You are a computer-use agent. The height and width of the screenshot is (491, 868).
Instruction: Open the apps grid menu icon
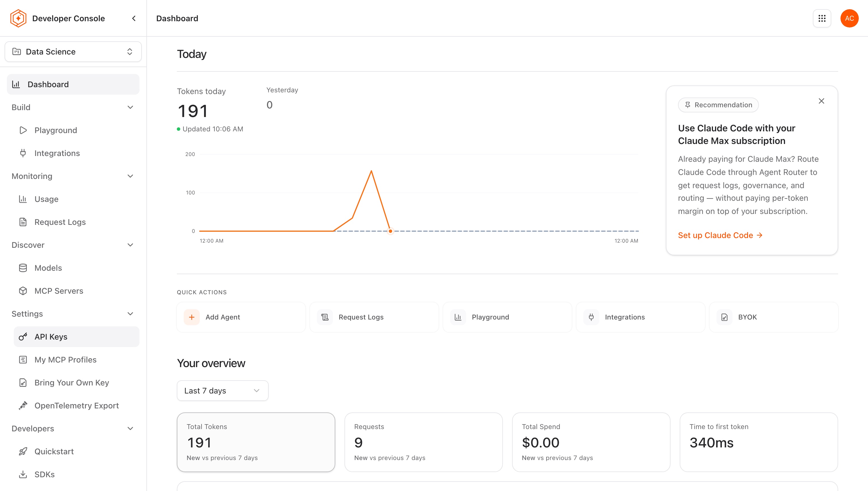(x=822, y=18)
